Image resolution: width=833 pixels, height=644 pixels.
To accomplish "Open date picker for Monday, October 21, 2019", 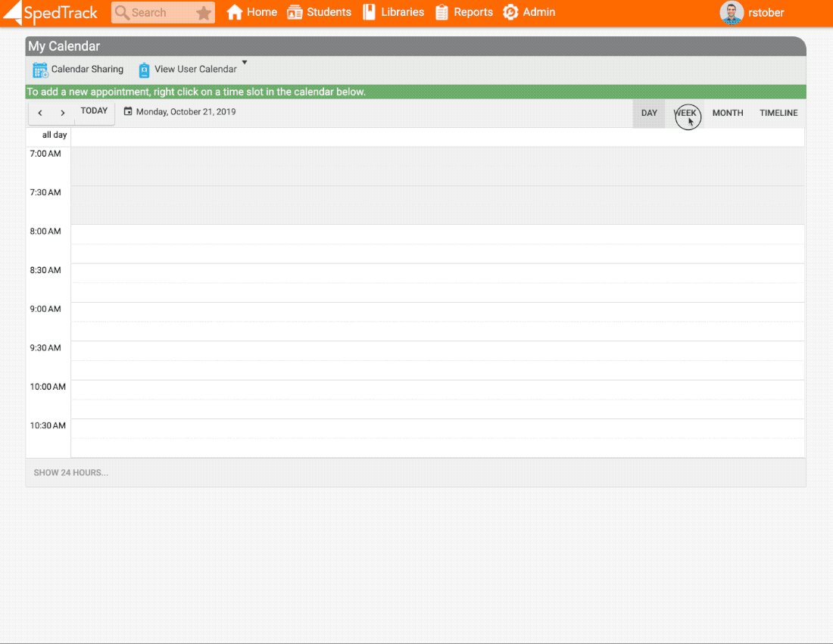I will coord(180,112).
